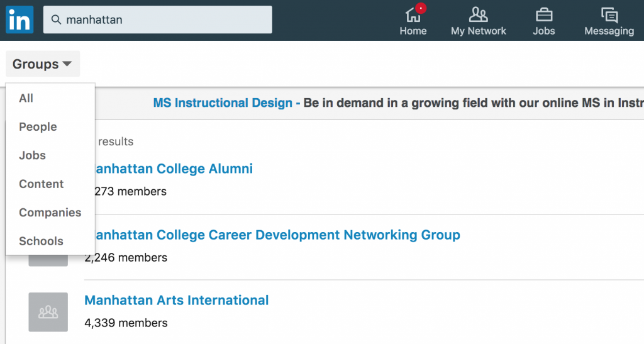Pick Companies in the filter menu
The image size is (644, 344).
tap(50, 213)
